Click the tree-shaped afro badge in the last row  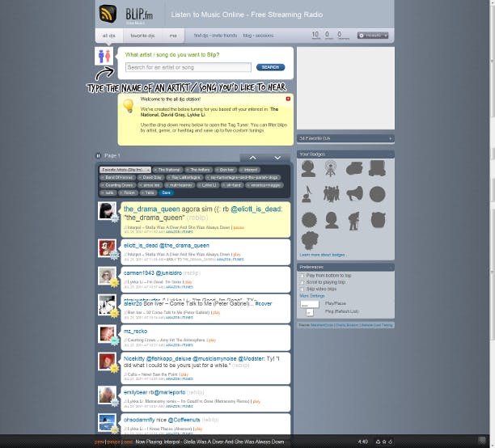[x=310, y=241]
